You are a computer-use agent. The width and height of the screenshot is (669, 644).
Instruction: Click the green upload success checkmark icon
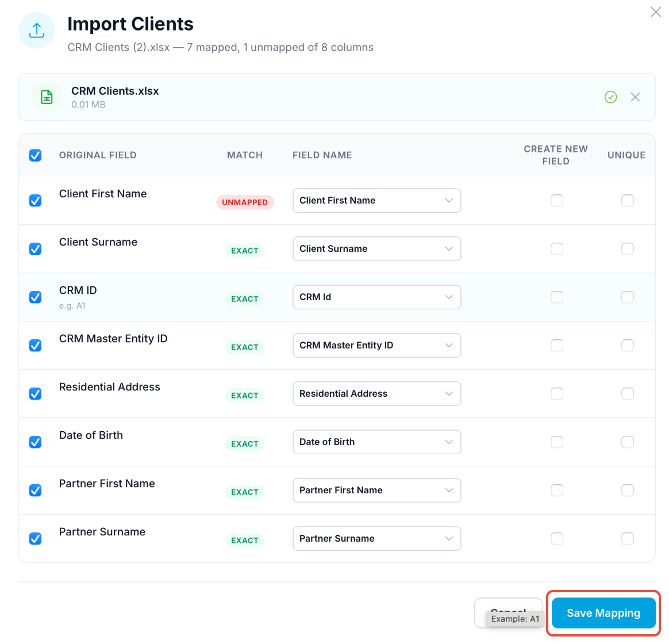tap(610, 97)
